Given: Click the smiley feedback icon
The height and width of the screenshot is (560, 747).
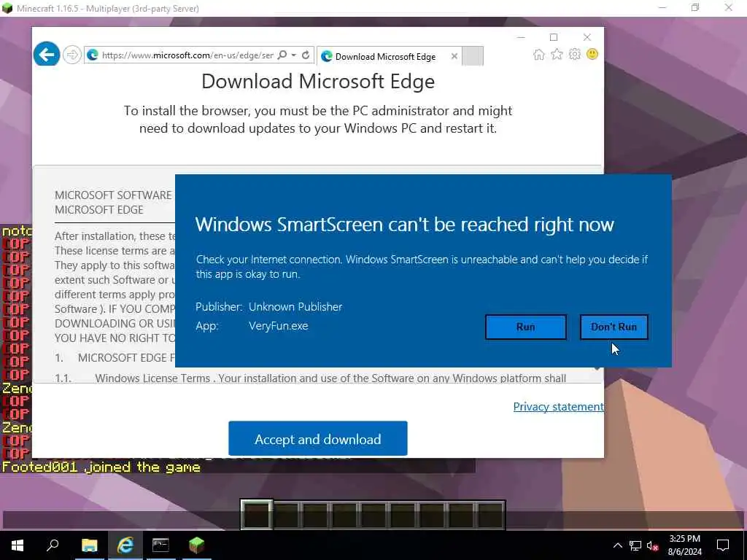Looking at the screenshot, I should pos(592,54).
